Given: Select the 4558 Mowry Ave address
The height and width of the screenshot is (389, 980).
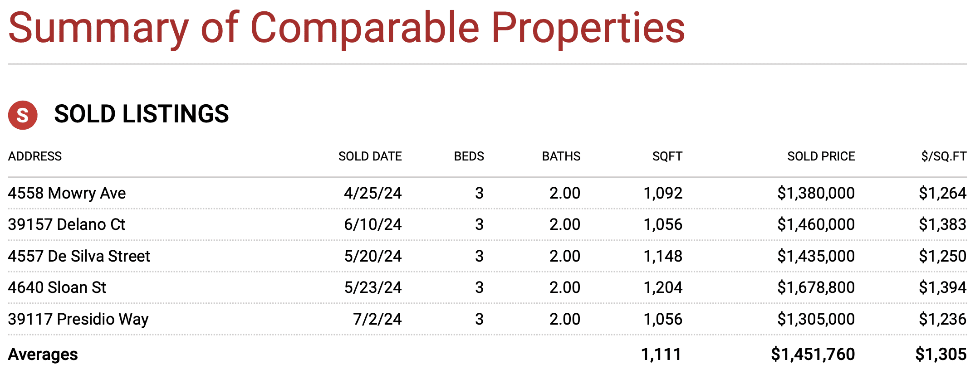Looking at the screenshot, I should pos(67,193).
